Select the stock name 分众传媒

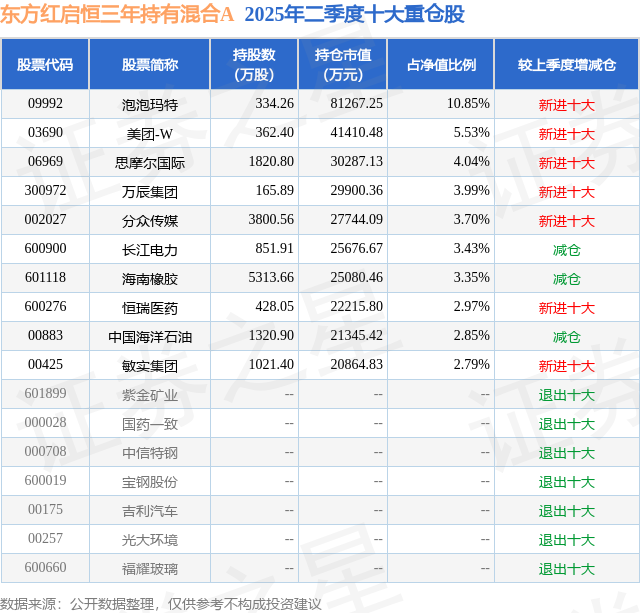150,221
